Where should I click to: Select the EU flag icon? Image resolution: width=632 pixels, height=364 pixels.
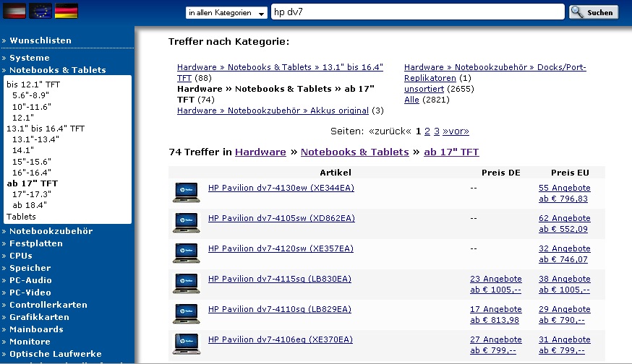tap(40, 11)
